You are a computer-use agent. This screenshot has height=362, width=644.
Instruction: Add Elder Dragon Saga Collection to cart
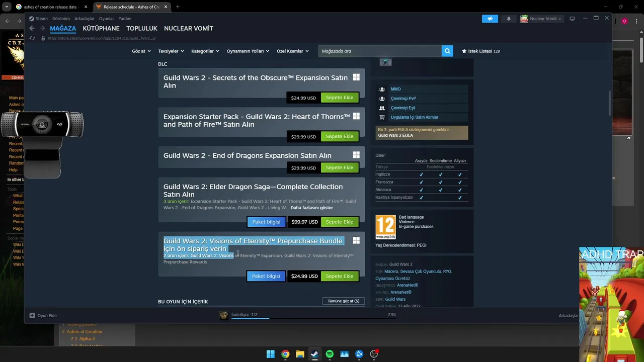click(x=340, y=222)
